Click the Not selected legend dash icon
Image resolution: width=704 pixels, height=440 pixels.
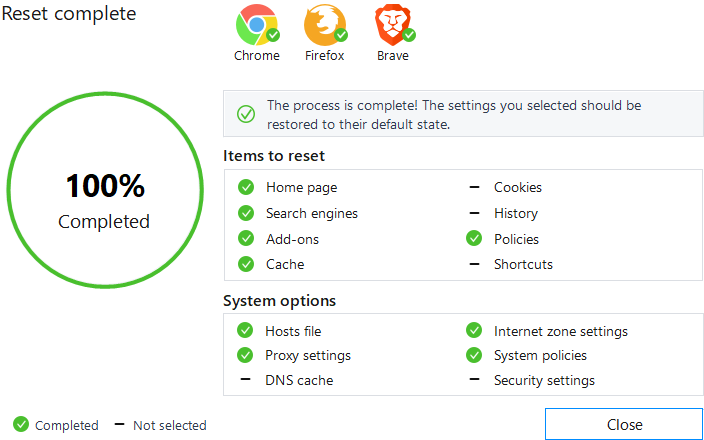point(119,424)
